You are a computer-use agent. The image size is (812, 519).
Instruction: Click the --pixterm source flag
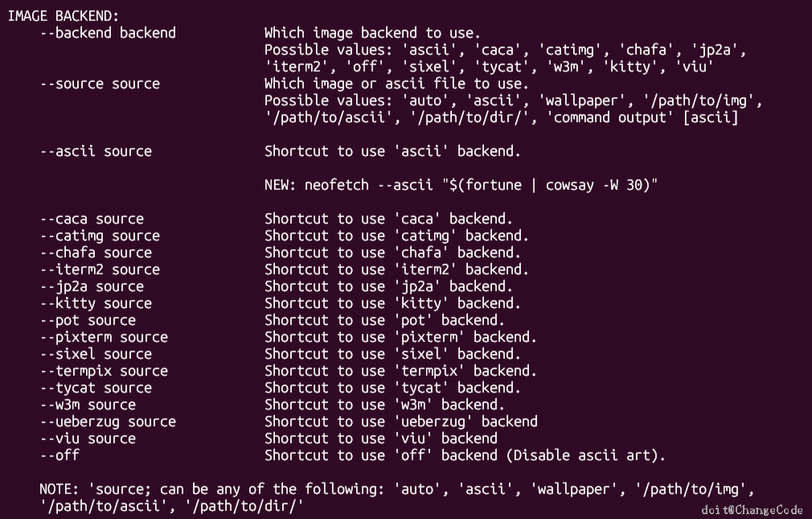[104, 337]
